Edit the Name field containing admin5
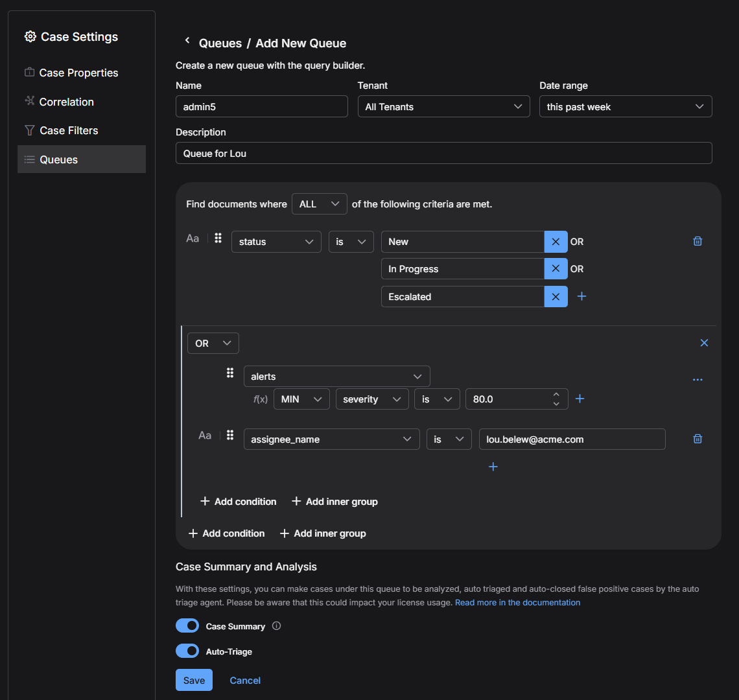Viewport: 739px width, 700px height. point(262,106)
